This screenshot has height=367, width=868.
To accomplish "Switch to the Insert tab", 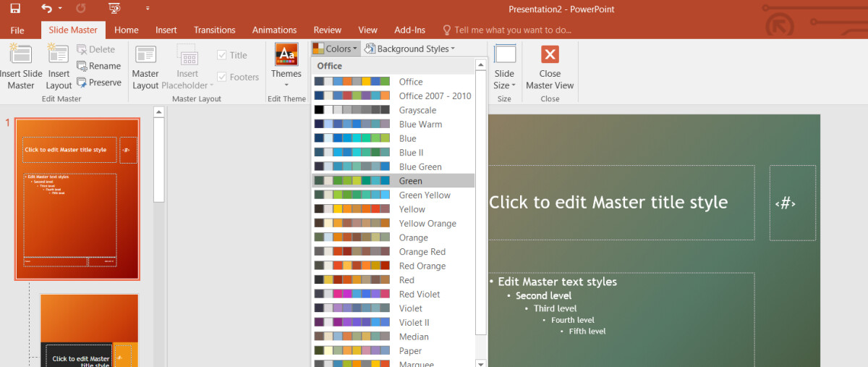I will (x=166, y=30).
